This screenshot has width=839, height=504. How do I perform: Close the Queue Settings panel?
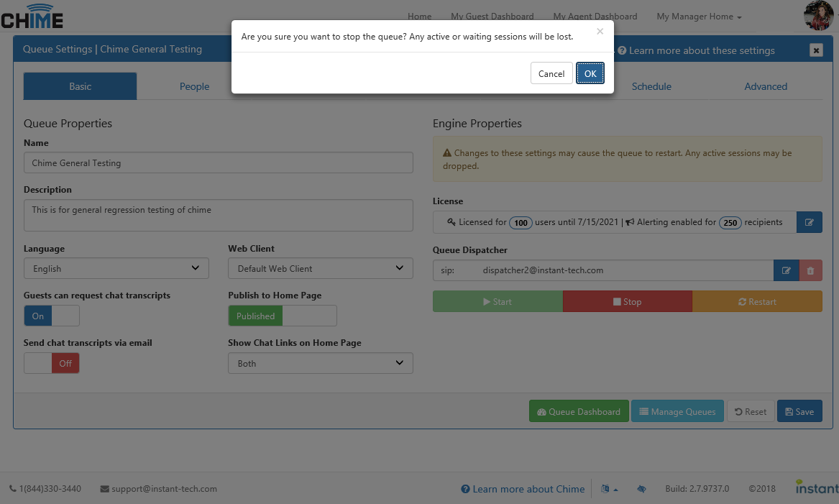pyautogui.click(x=816, y=50)
